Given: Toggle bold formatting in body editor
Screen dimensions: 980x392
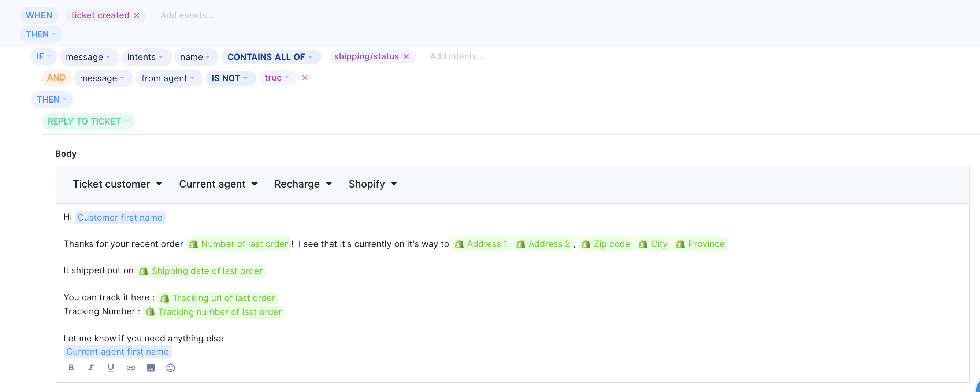Looking at the screenshot, I should coord(71,367).
